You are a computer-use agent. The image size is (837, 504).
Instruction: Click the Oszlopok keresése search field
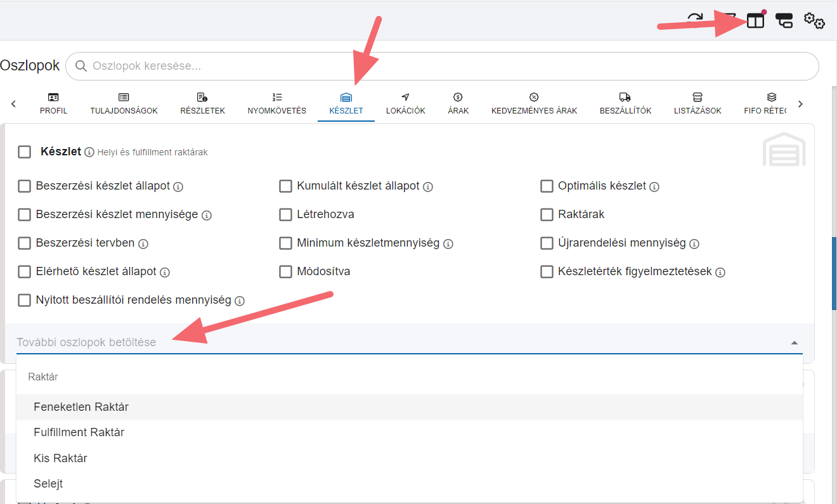tap(444, 66)
